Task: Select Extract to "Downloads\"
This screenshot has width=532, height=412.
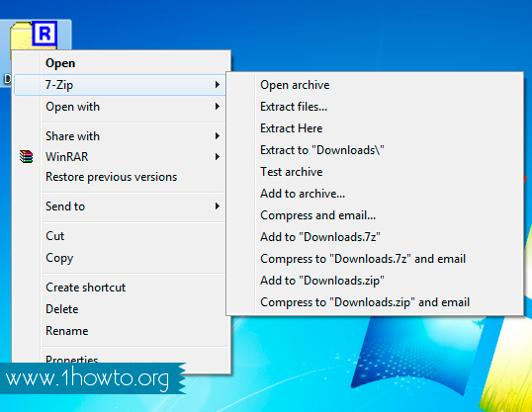Action: [375, 150]
